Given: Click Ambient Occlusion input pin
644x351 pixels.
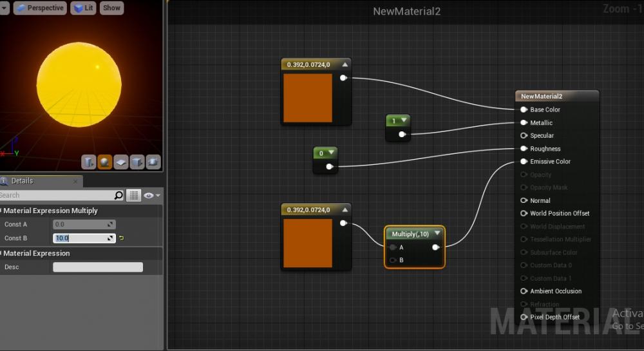Looking at the screenshot, I should coord(524,291).
